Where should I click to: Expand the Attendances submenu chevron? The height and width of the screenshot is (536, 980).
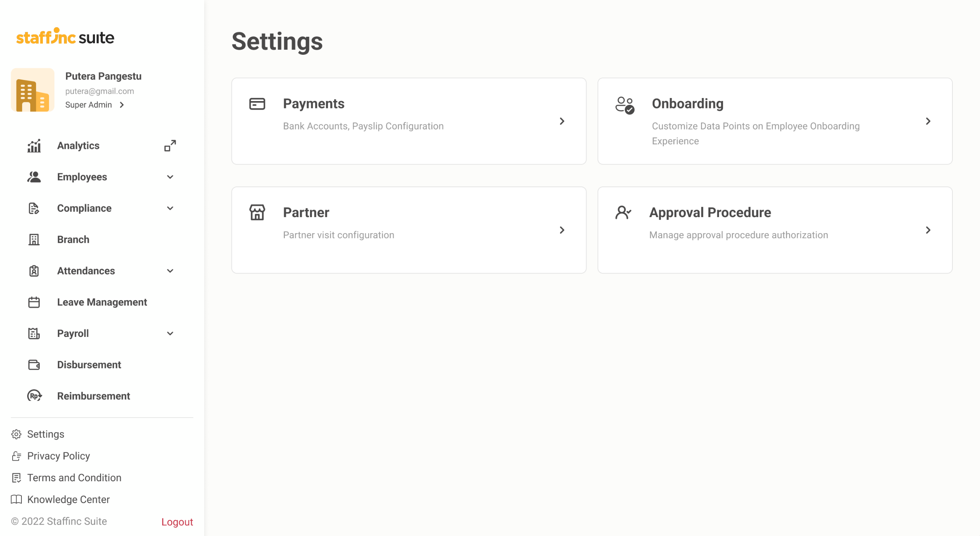[x=170, y=271]
